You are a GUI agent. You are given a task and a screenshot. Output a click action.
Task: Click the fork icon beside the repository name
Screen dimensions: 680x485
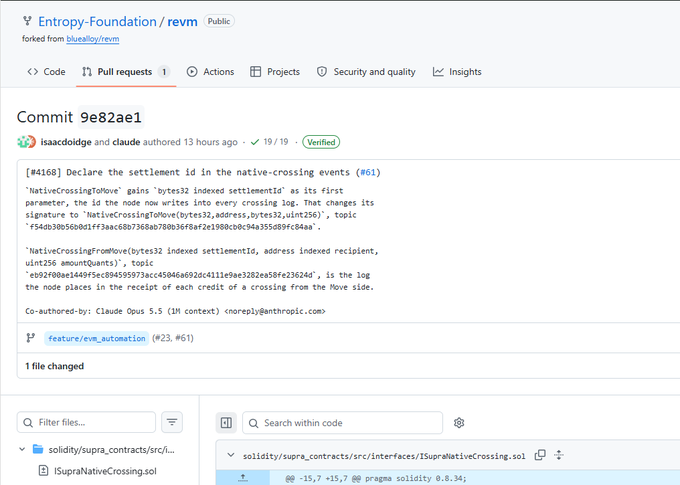[x=27, y=21]
